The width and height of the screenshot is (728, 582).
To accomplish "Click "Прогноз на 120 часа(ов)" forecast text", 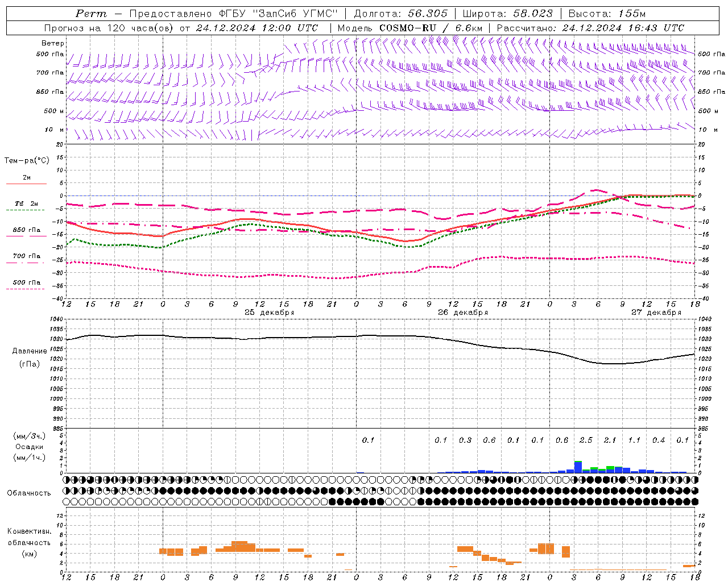I will click(x=109, y=28).
